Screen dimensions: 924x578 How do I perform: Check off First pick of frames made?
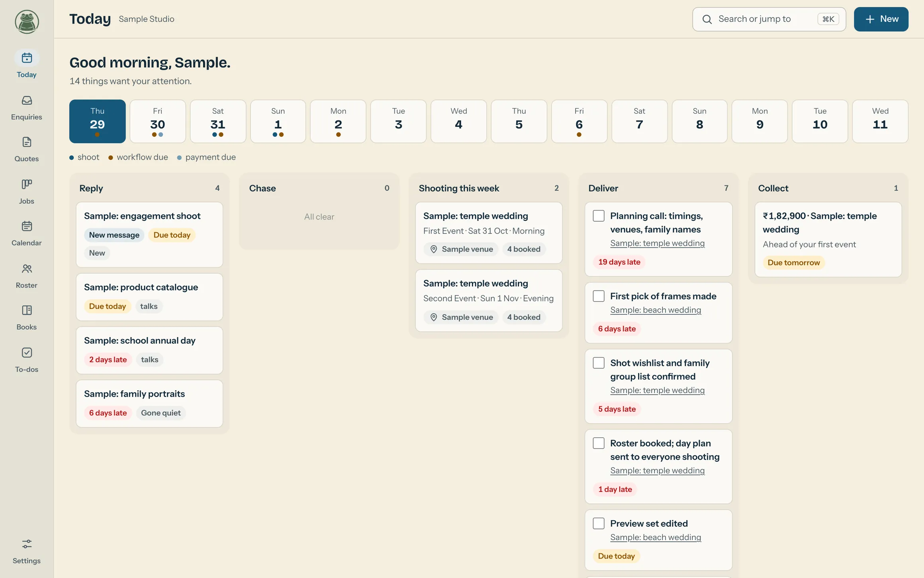[599, 296]
